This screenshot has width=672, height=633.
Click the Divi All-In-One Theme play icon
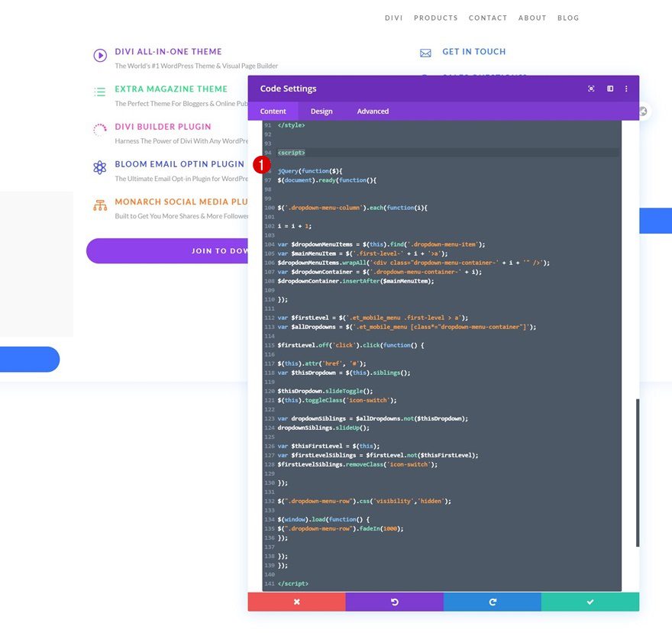tap(100, 55)
